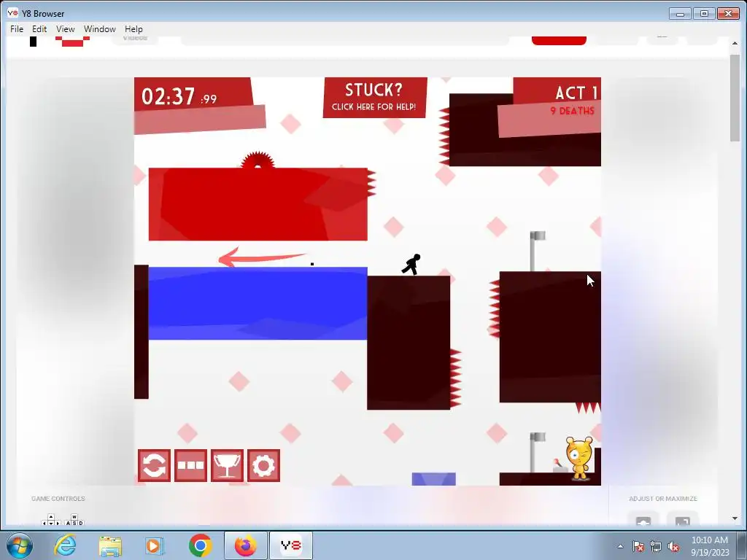
Task: Click the Y8 Browser taskbar button
Action: (291, 545)
